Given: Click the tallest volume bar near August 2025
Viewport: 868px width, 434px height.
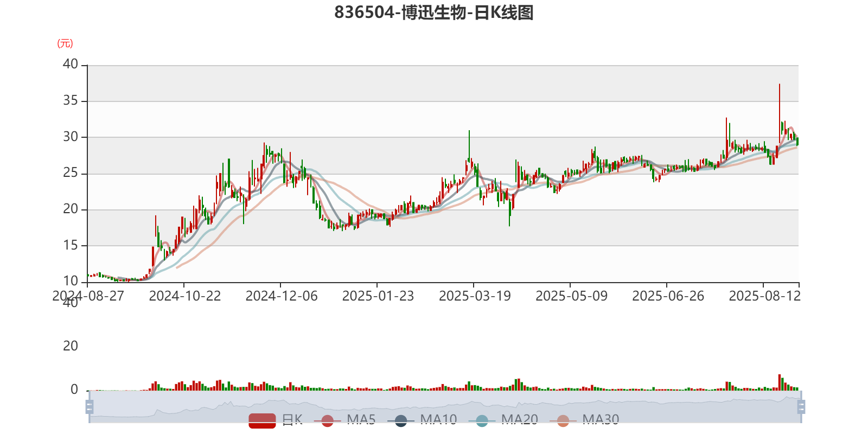Looking at the screenshot, I should [x=780, y=382].
